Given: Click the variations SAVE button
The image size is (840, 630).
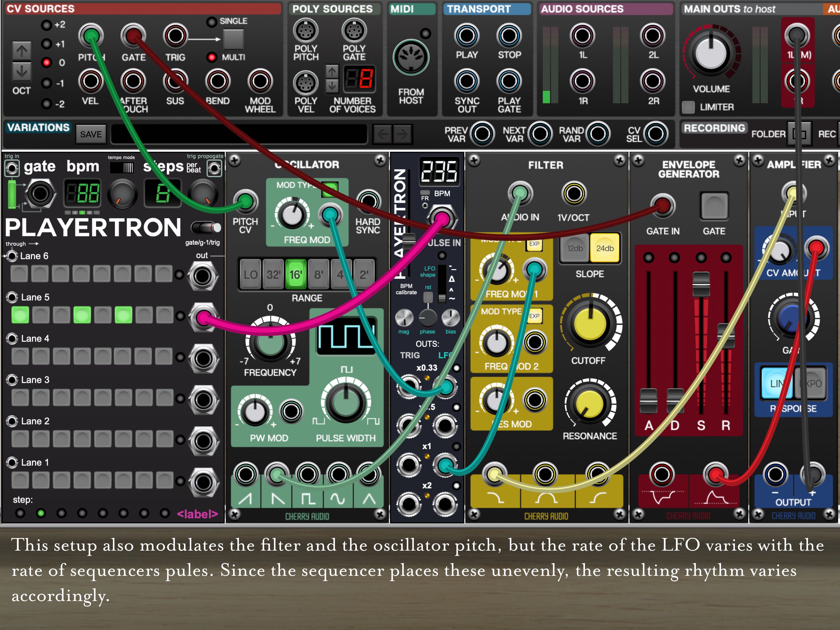Looking at the screenshot, I should [91, 134].
